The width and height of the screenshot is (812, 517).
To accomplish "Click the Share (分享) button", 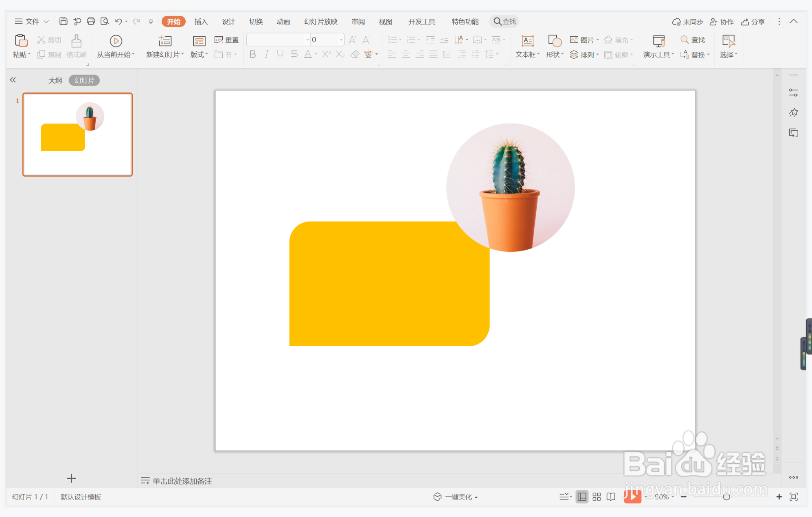I will pos(753,22).
